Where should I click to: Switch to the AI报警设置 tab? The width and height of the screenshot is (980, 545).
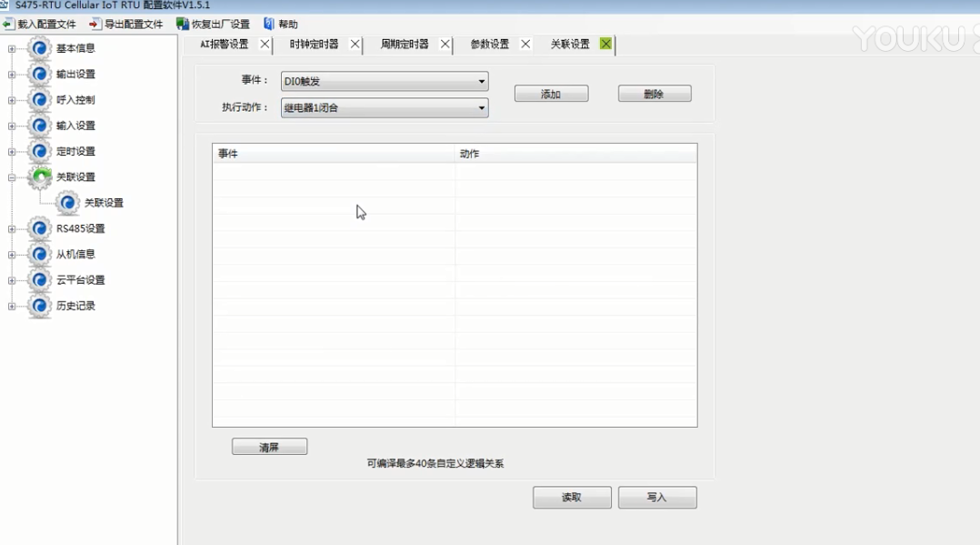click(225, 45)
